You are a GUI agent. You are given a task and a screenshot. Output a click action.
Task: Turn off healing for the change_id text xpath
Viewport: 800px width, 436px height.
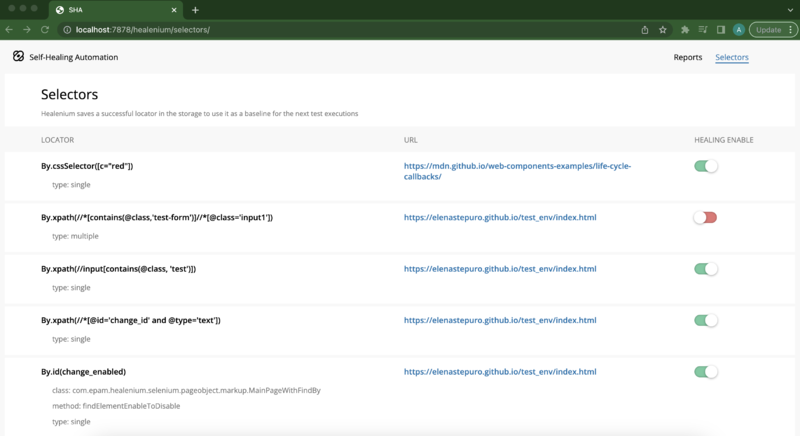pyautogui.click(x=706, y=320)
